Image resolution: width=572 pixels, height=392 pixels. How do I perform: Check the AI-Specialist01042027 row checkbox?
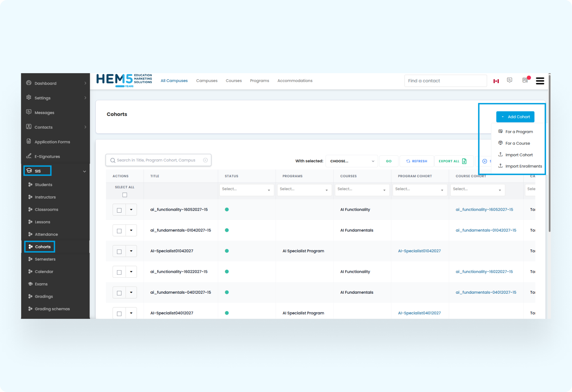[119, 252]
